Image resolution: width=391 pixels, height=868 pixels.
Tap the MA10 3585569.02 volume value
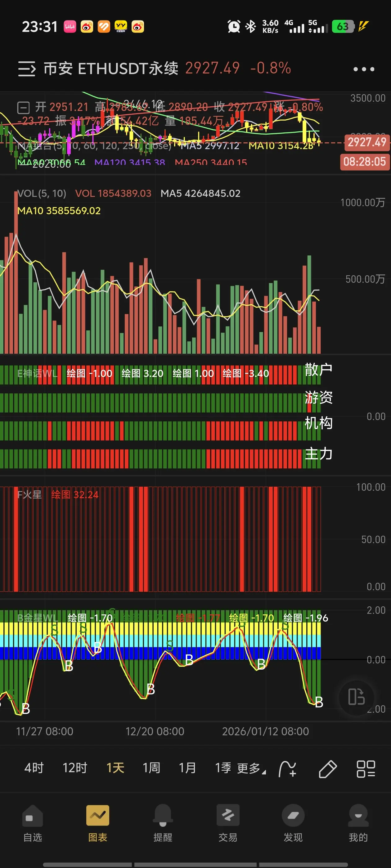(x=59, y=211)
